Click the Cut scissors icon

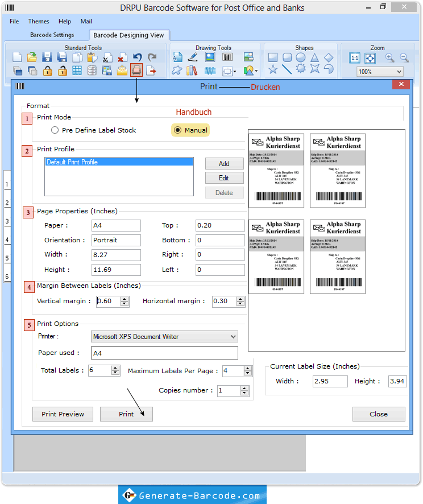(107, 57)
